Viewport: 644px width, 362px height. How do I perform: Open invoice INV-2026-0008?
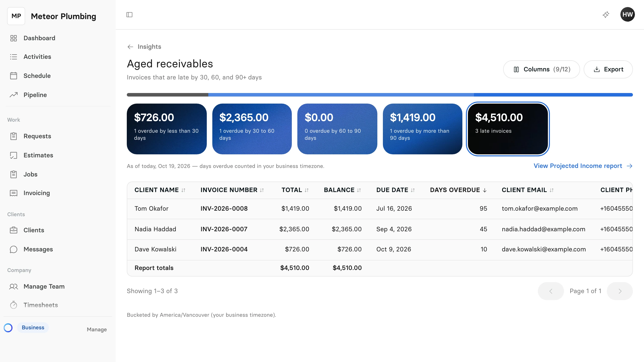point(224,209)
